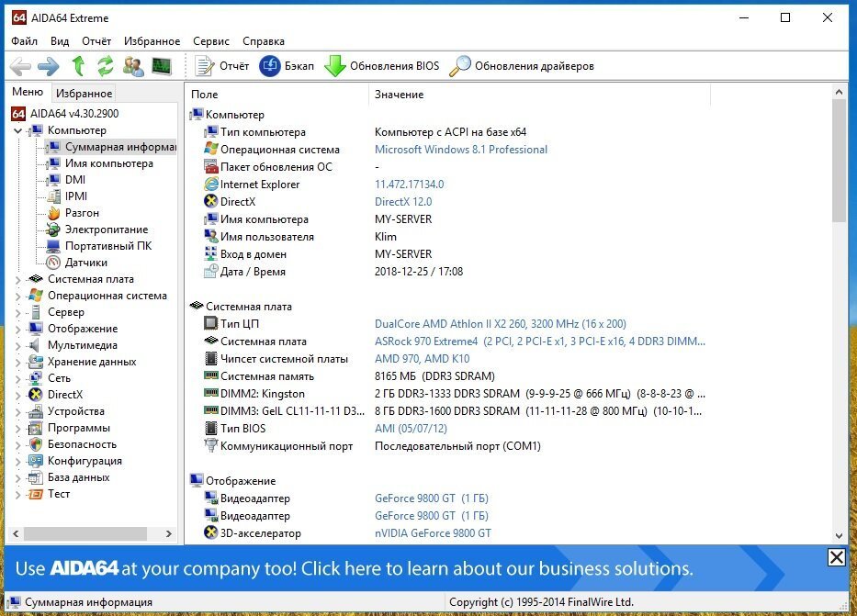Image resolution: width=857 pixels, height=616 pixels.
Task: Expand the Хранение данных tree node
Action: (x=18, y=362)
